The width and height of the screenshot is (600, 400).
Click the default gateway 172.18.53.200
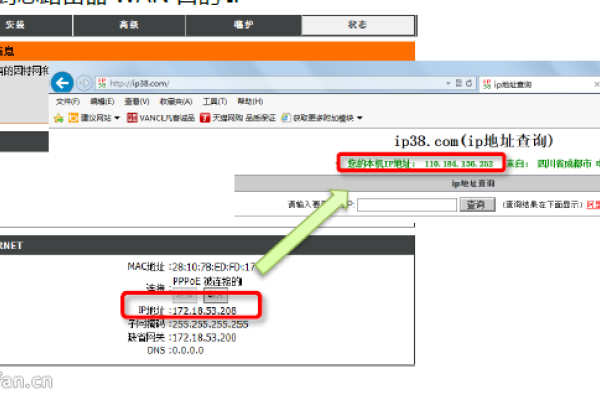tap(205, 338)
